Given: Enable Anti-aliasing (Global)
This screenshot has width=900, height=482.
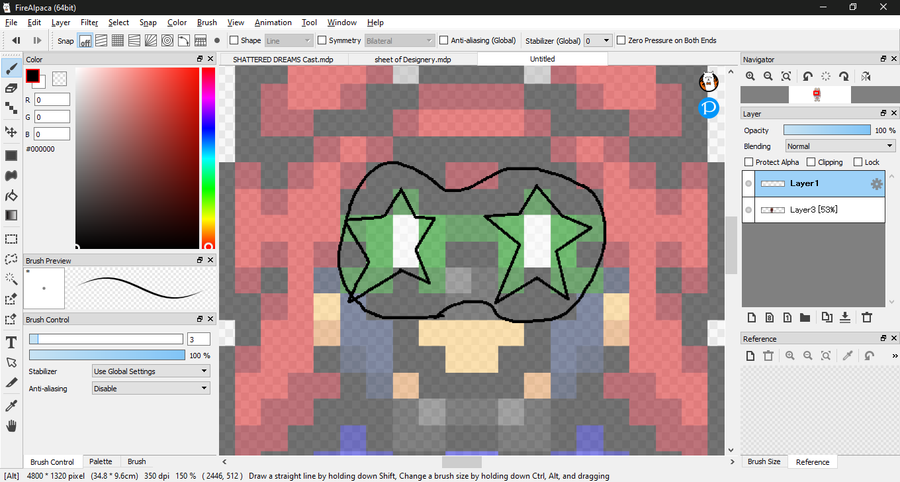Looking at the screenshot, I should (444, 40).
